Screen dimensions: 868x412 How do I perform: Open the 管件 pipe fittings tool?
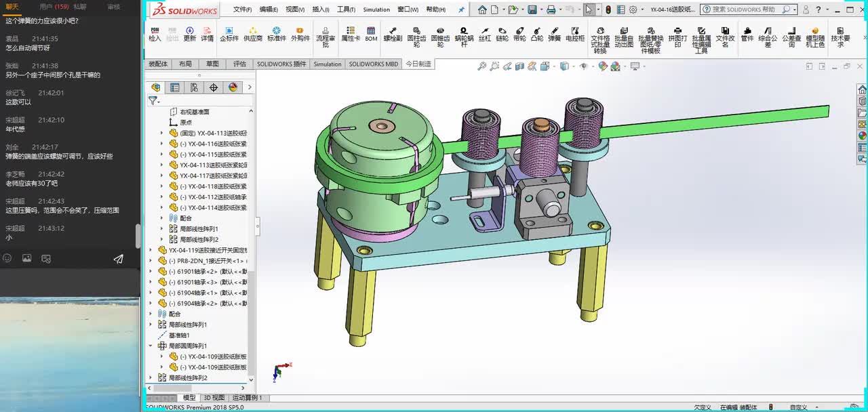coord(747,35)
